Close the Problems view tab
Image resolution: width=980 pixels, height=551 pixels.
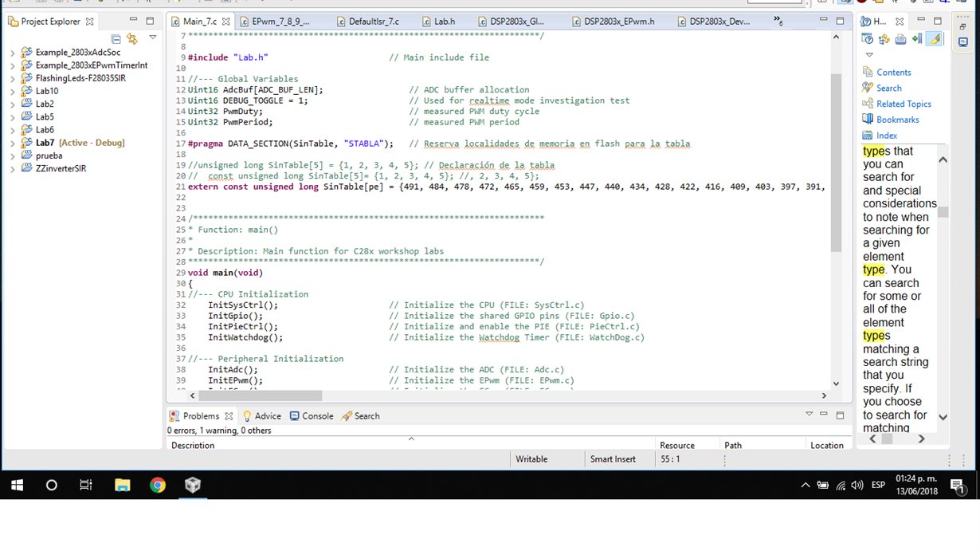[229, 416]
